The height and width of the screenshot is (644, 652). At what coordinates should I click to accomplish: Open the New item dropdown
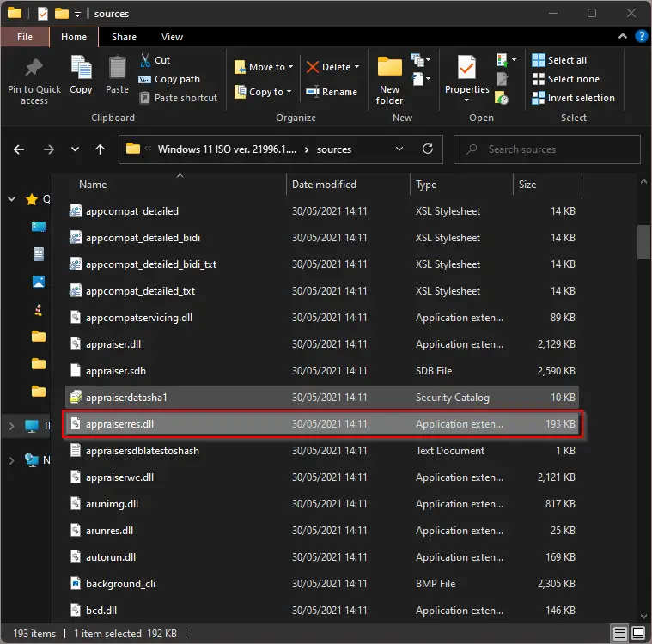(420, 60)
